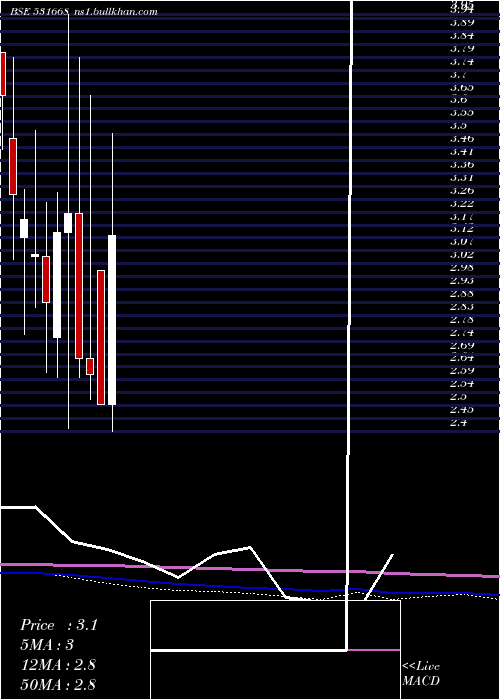Viewport: 500px width, 700px height.
Task: Click the 3.55 price axis label
Action: 462,113
